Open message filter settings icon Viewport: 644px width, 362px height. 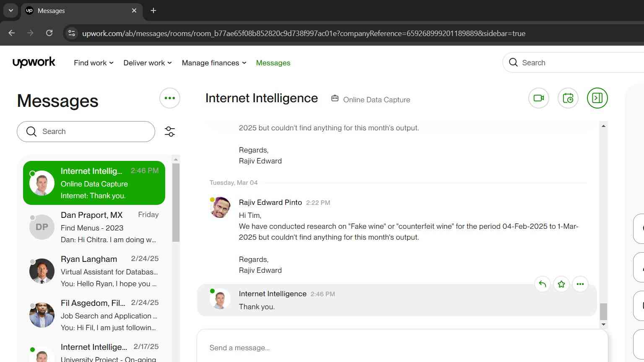[170, 132]
